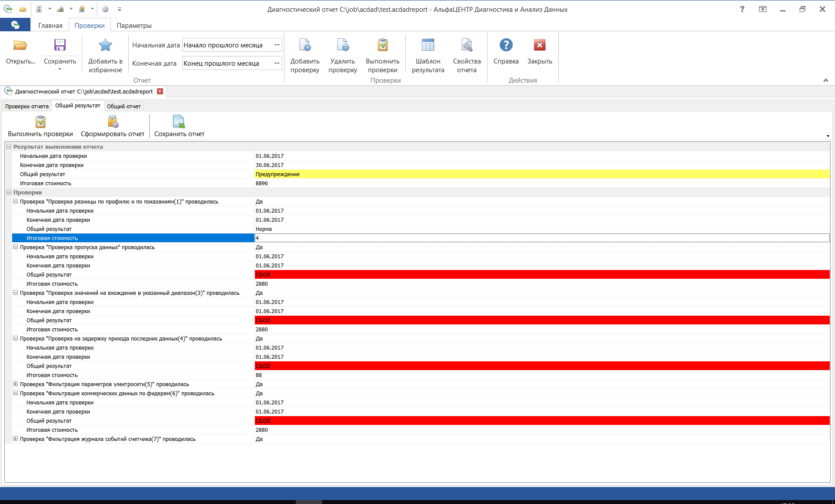Click Сохранить отчет button
The width and height of the screenshot is (835, 504).
pyautogui.click(x=179, y=126)
